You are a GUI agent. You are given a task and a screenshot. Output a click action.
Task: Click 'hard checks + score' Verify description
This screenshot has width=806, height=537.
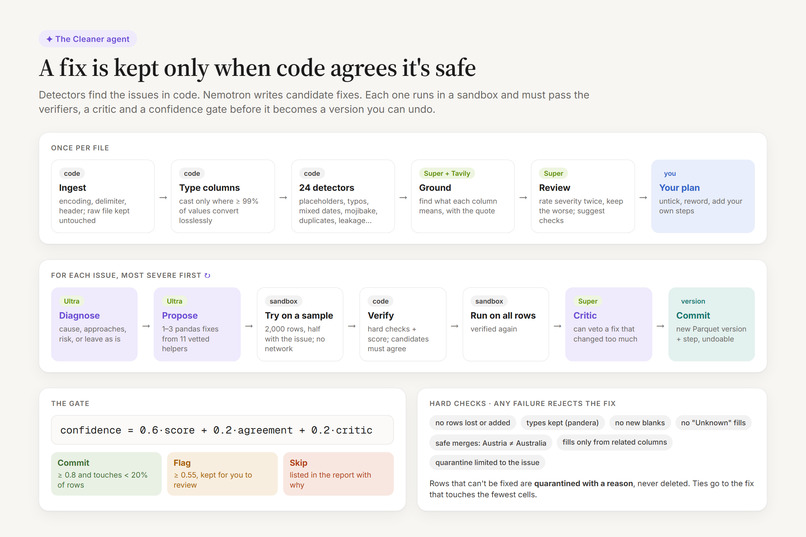click(398, 339)
